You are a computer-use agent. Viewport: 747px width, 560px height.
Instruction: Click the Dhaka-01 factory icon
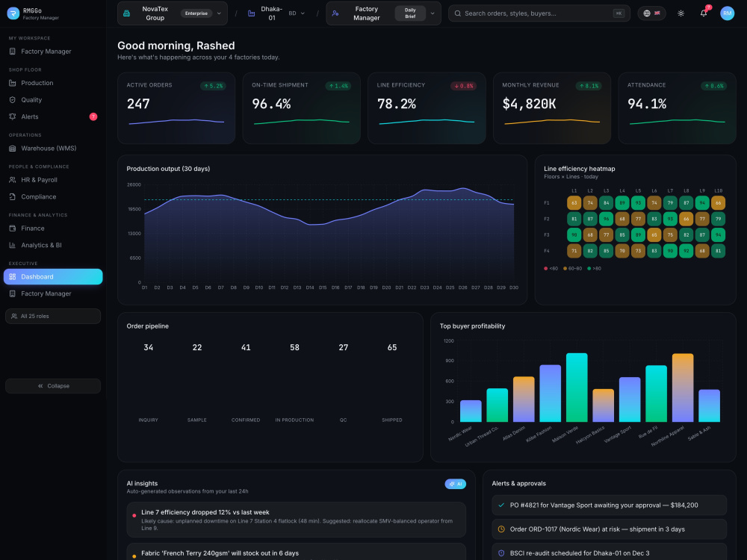click(252, 13)
